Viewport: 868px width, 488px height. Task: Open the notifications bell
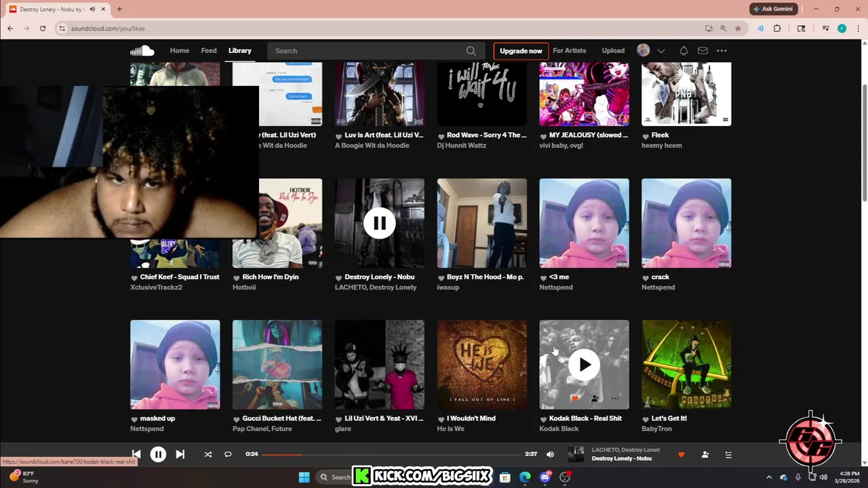(684, 51)
